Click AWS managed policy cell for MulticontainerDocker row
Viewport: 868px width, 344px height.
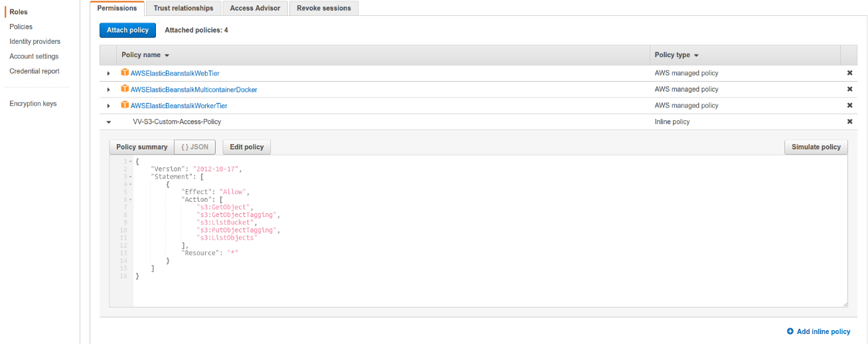[x=686, y=89]
